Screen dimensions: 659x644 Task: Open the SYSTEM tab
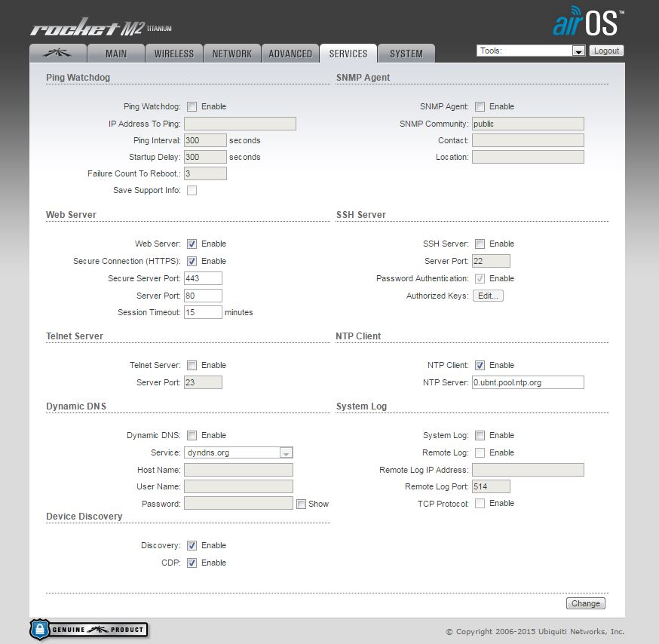(406, 54)
